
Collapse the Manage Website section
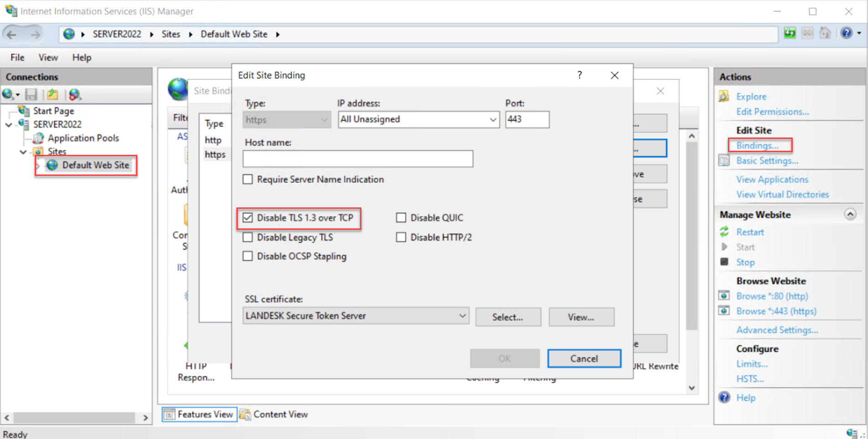point(850,214)
